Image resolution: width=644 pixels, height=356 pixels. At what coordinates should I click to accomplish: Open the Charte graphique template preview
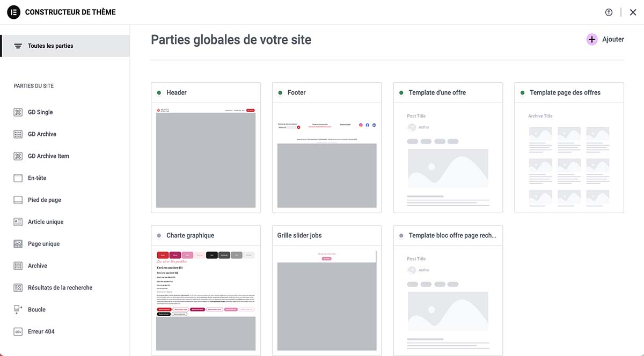click(206, 301)
